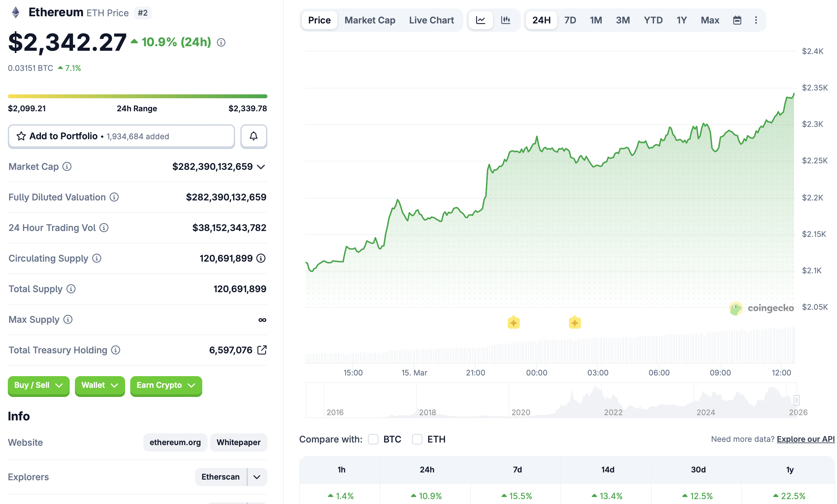The image size is (837, 504).
Task: Open the Explore our API link
Action: 805,439
